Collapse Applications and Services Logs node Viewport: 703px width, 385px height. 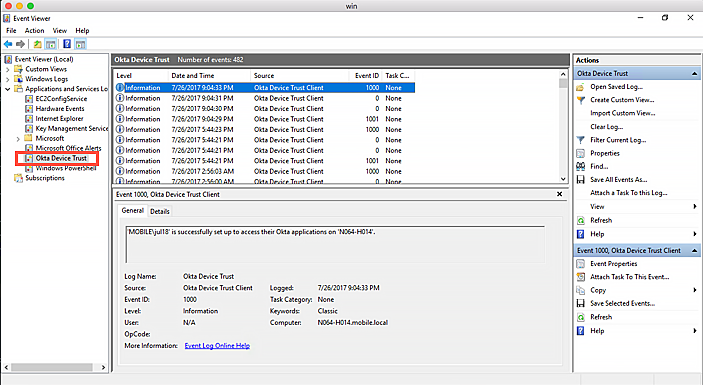[7, 89]
